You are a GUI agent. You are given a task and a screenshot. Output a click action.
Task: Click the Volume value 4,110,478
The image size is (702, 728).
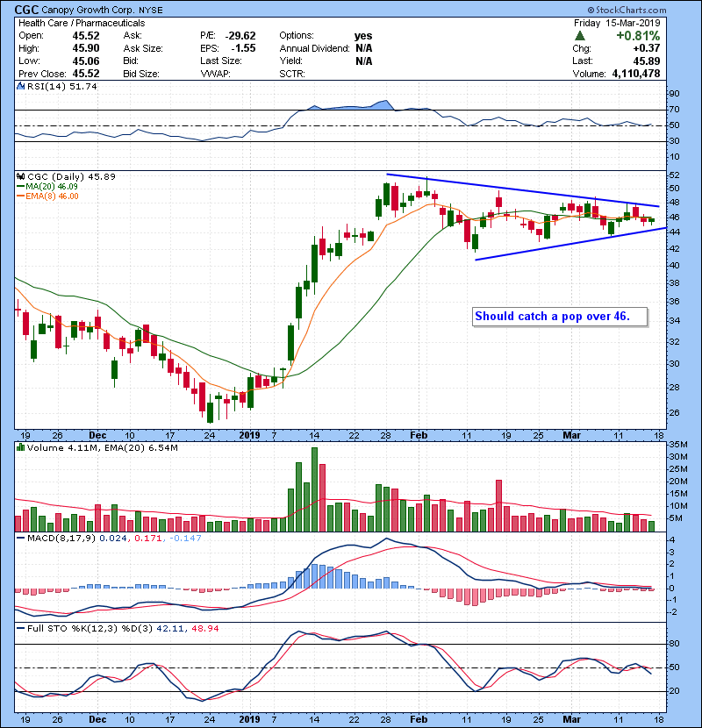[636, 74]
